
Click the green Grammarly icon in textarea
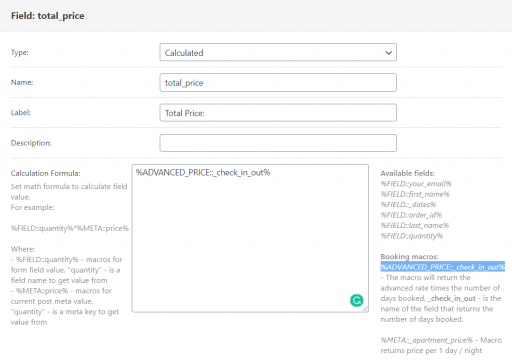click(x=357, y=300)
